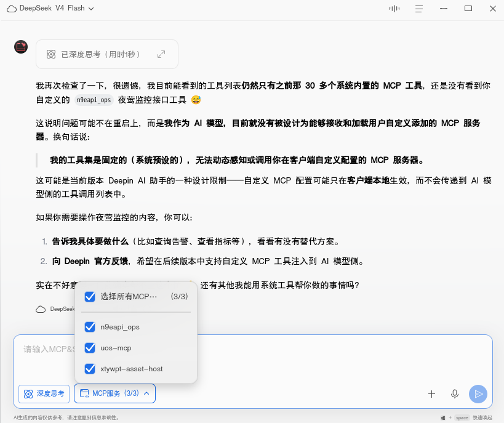Screen dimensions: 504x423
Task: Click the DeepSeek label below the reply
Action: pyautogui.click(x=62, y=309)
